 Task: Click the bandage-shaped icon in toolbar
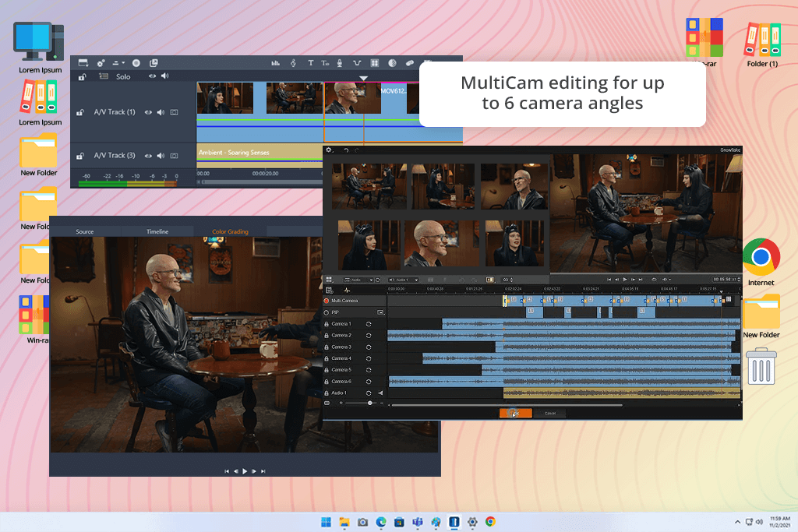(x=410, y=63)
